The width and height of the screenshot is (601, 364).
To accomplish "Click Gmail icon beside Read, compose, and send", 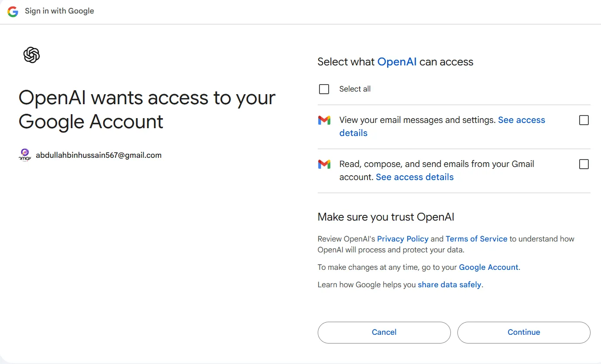I will [324, 164].
